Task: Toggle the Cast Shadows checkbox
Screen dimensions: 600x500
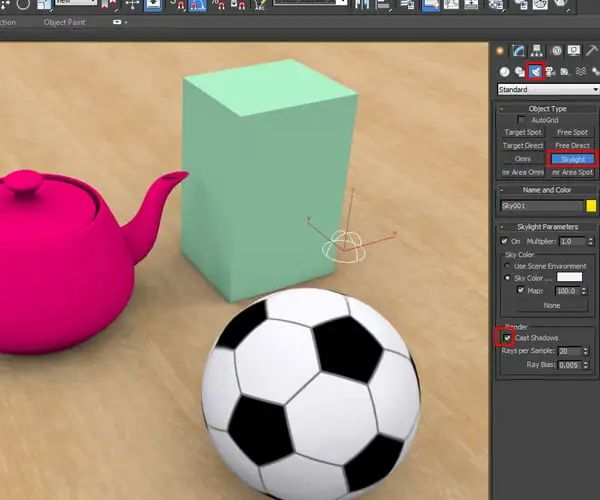Action: pos(507,338)
